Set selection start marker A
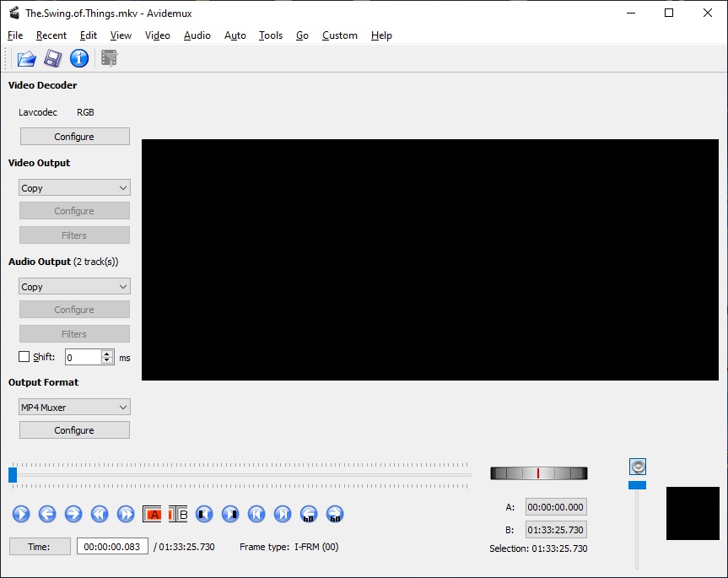This screenshot has width=728, height=578. (x=153, y=514)
